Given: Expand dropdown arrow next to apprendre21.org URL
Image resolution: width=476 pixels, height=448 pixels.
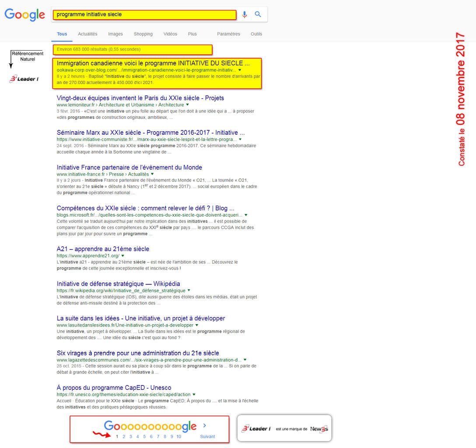Looking at the screenshot, I should [x=123, y=256].
